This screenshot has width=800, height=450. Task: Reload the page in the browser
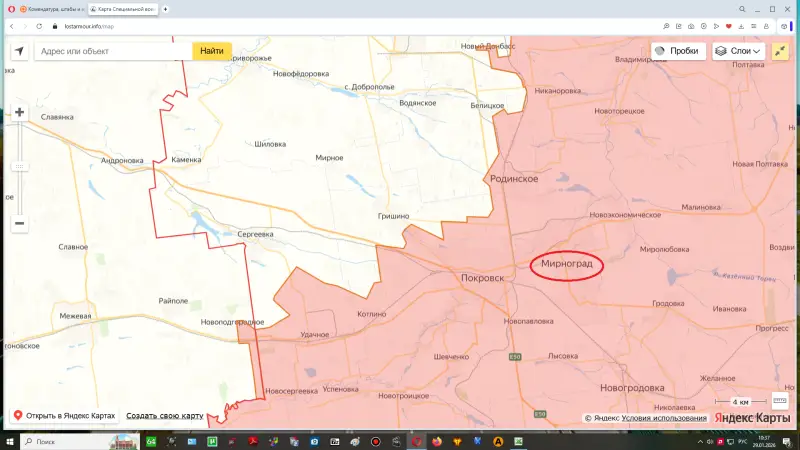(38, 25)
